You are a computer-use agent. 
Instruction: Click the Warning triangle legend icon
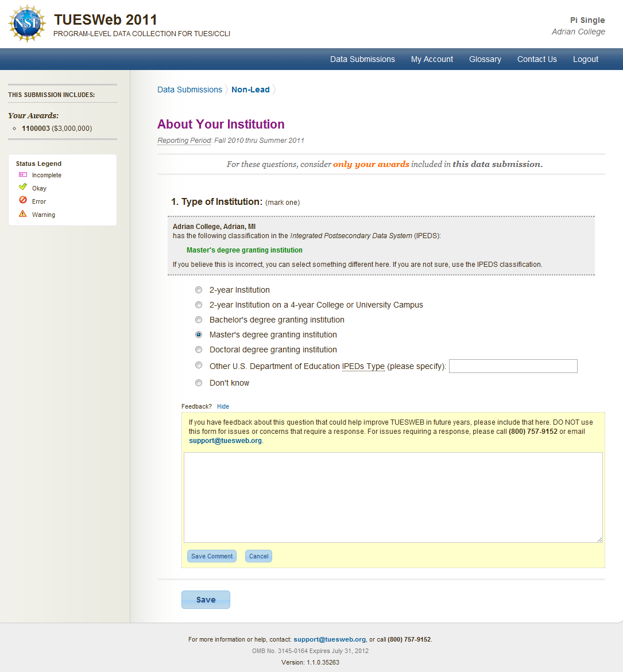[23, 213]
